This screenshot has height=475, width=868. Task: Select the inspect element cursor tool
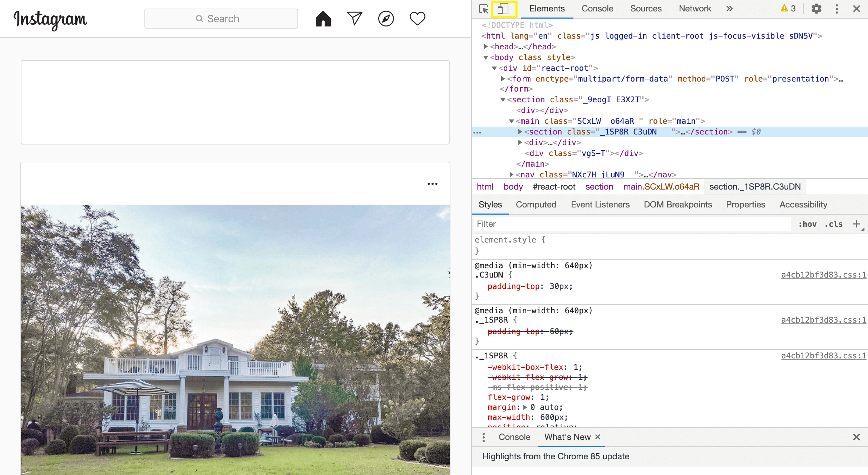(x=484, y=9)
